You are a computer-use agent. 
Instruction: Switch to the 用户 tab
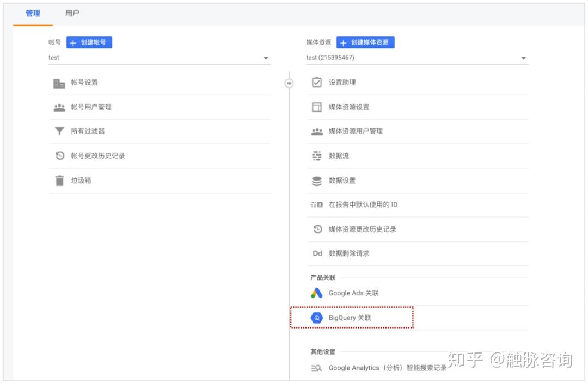point(71,14)
